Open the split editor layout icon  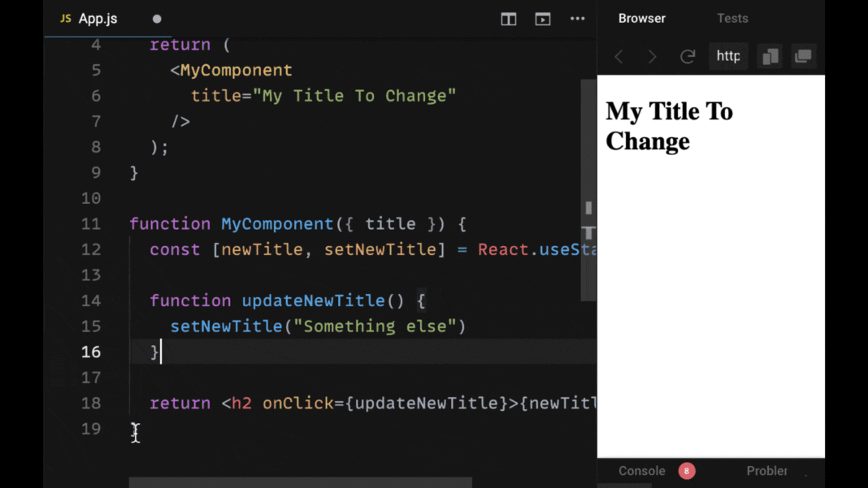[508, 19]
